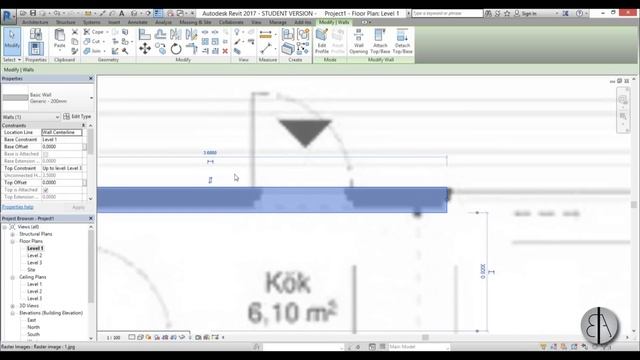Click the Edit Profile button

click(x=322, y=41)
